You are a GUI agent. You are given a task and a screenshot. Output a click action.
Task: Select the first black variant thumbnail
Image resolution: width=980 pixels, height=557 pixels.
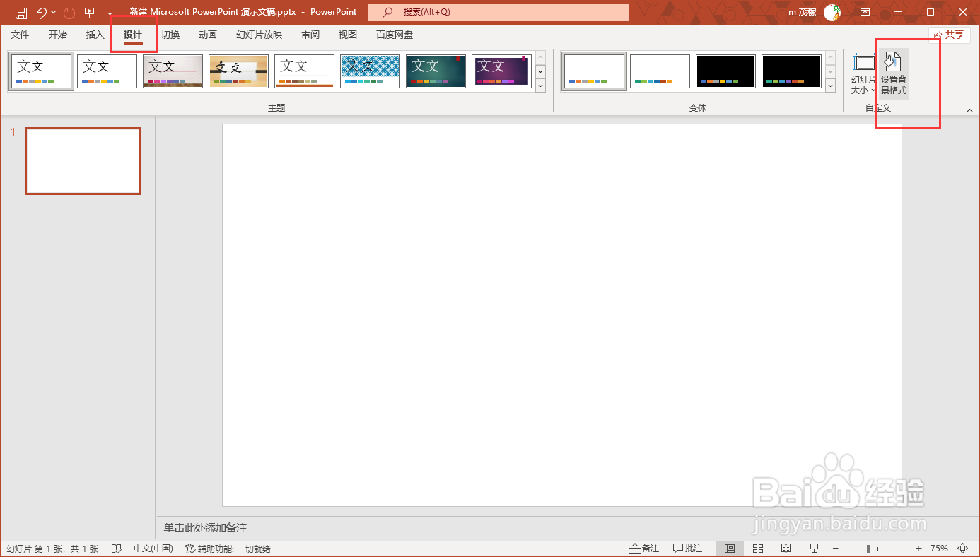(x=725, y=71)
